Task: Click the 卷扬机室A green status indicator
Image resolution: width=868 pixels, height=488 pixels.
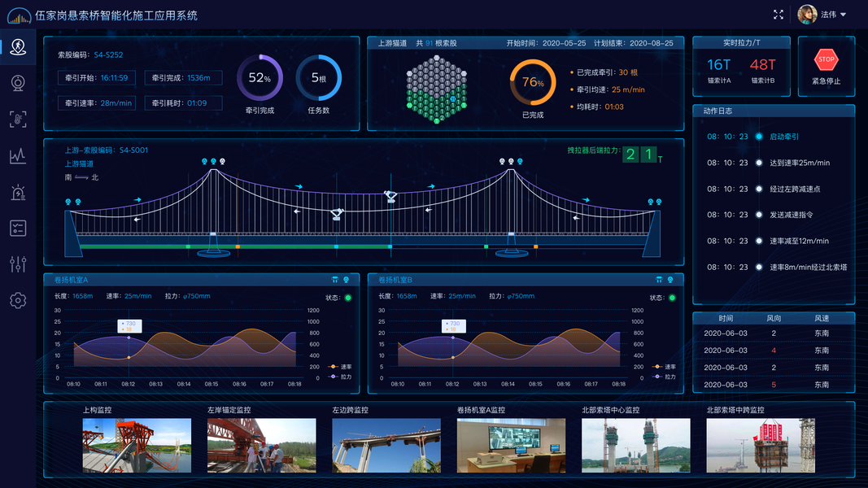Action: 348,298
